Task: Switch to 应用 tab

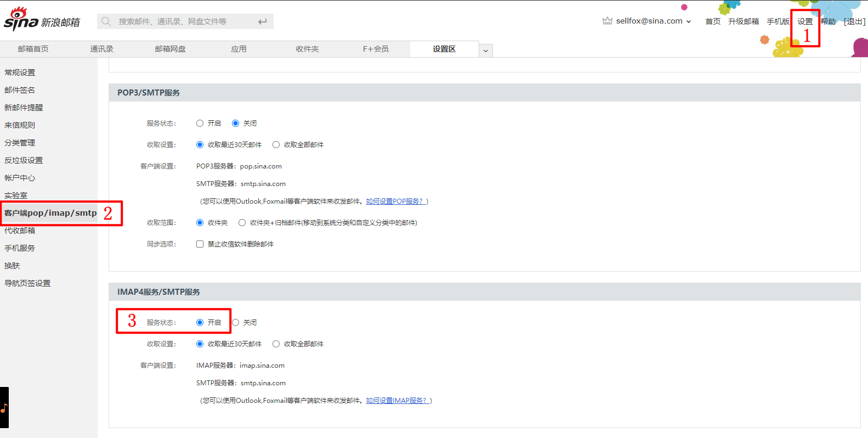Action: click(239, 49)
